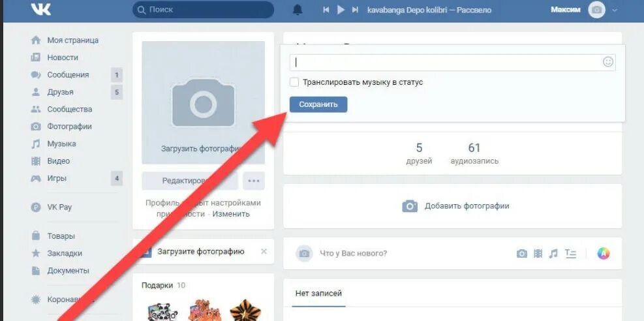
Task: Click the Загрузите фотографию prompt text
Action: pos(201,251)
